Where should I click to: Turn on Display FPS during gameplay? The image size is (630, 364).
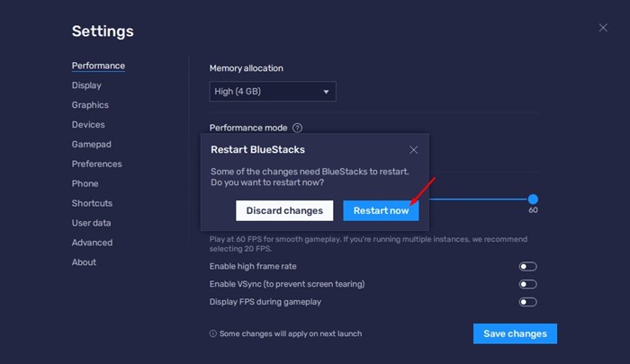[527, 302]
